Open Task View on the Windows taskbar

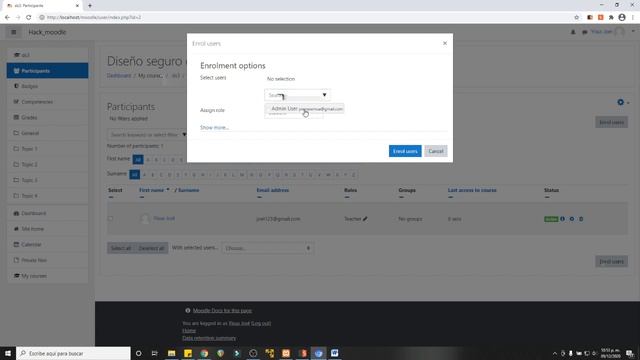(155, 353)
